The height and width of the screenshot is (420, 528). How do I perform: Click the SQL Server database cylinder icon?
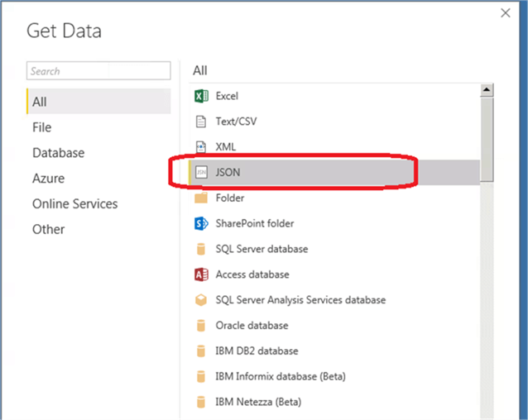click(x=201, y=249)
